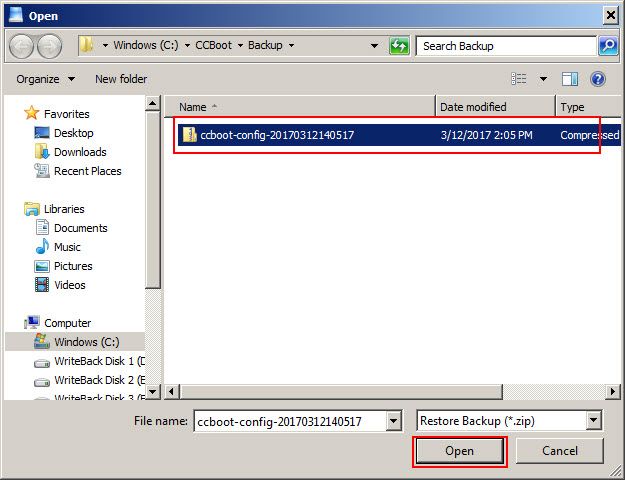
Task: Go to CCBoot in the breadcrumb path
Action: (213, 45)
